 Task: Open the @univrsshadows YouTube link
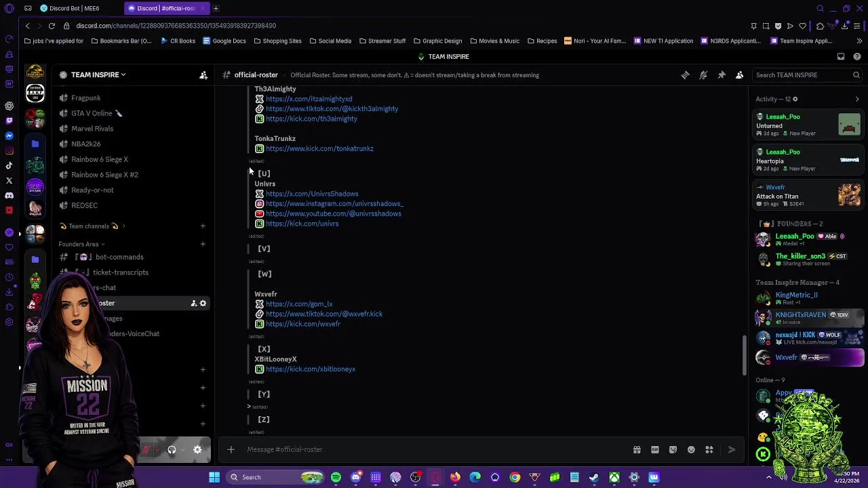[x=334, y=213]
